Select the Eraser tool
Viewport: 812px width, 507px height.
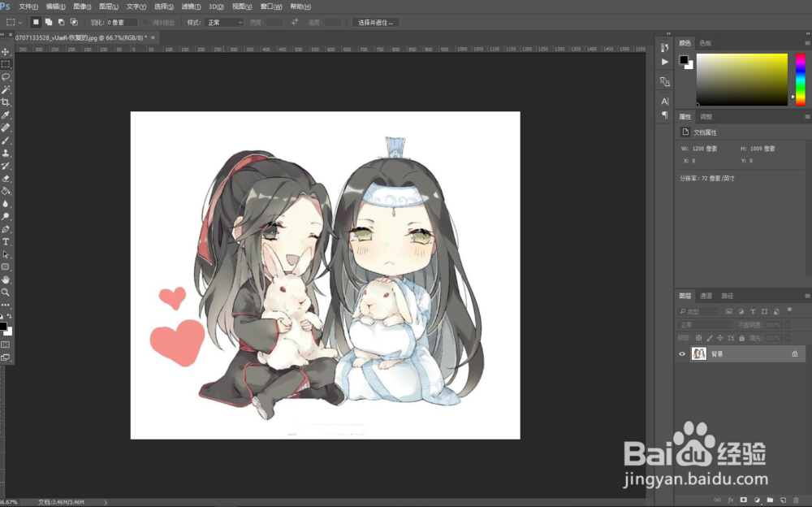click(6, 178)
